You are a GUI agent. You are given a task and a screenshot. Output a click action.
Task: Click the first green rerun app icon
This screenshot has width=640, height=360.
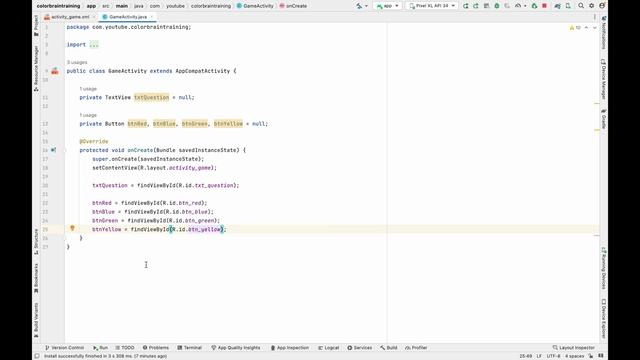tap(466, 6)
